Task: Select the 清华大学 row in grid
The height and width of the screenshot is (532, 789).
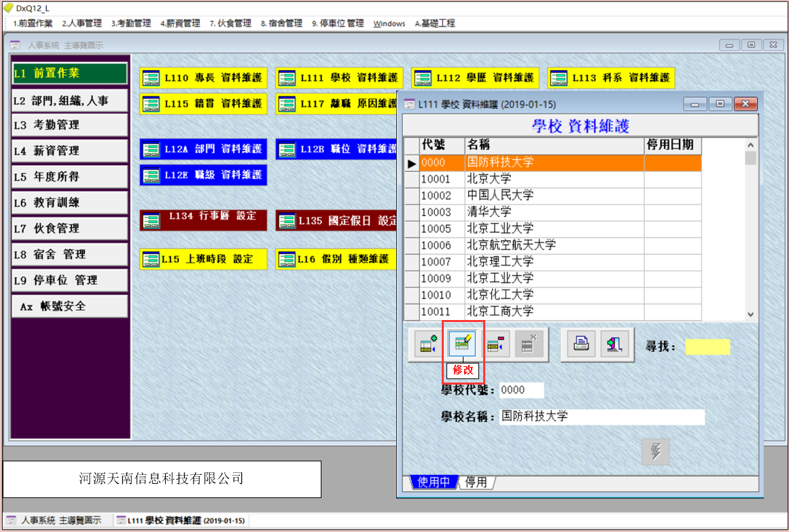Action: coord(554,212)
